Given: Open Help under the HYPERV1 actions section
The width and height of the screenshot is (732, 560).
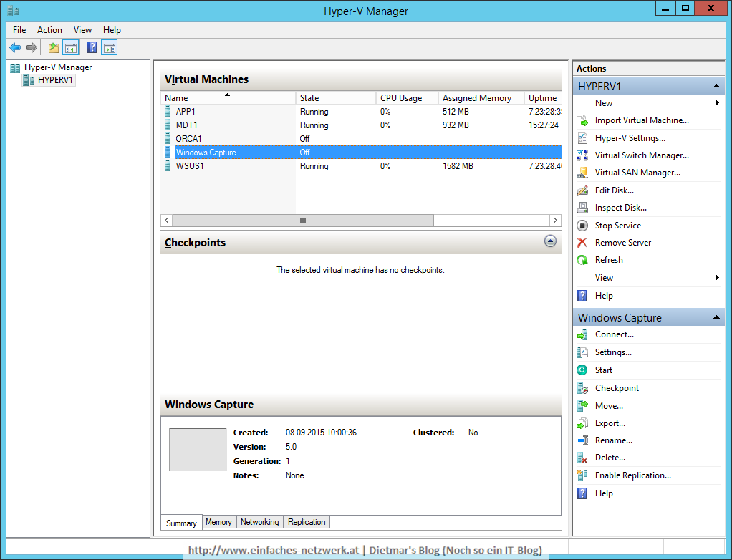Looking at the screenshot, I should 604,296.
